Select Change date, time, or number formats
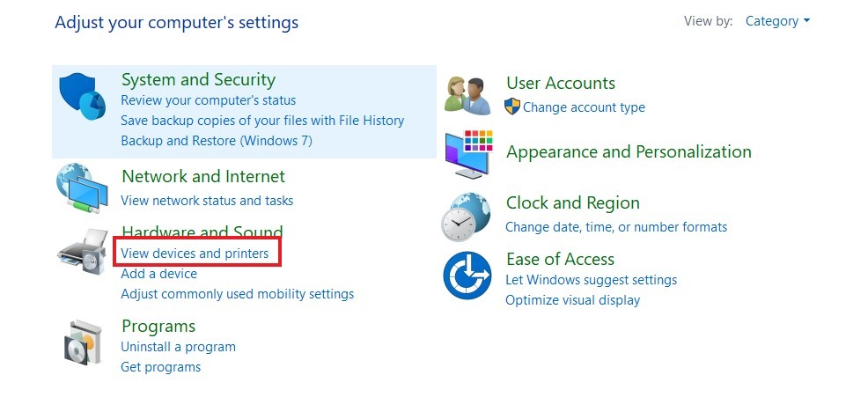 pyautogui.click(x=616, y=227)
